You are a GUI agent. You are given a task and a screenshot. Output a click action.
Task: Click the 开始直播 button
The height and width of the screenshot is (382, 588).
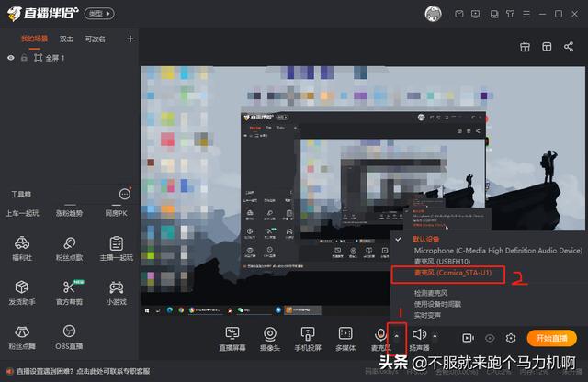click(x=551, y=338)
